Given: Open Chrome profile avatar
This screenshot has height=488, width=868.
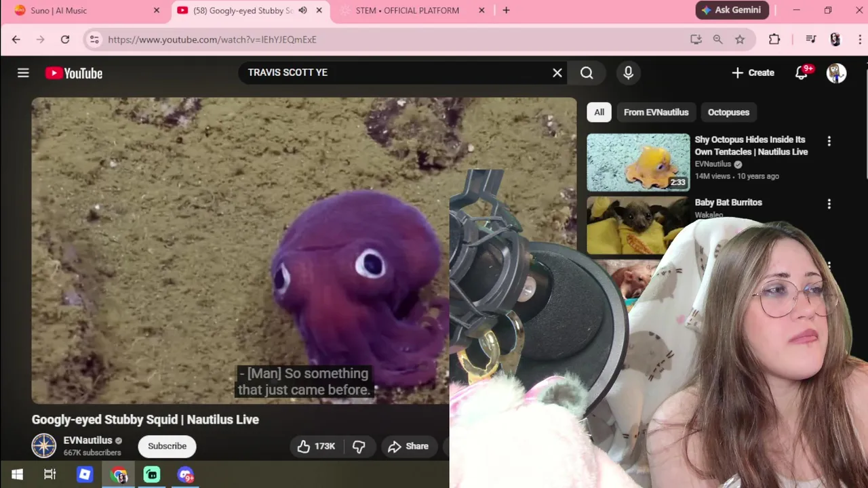Looking at the screenshot, I should pos(835,39).
